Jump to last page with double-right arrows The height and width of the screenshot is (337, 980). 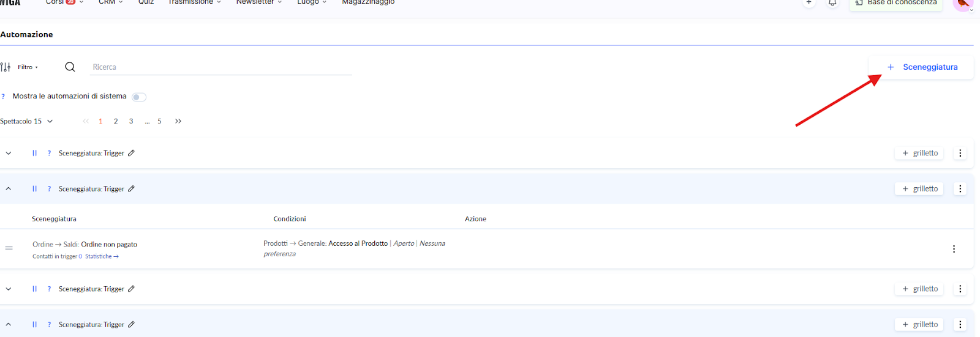178,121
